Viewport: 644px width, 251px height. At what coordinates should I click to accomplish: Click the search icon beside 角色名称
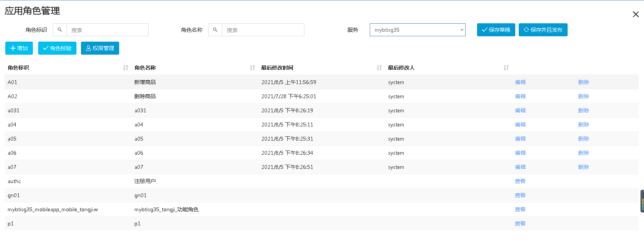tap(215, 30)
